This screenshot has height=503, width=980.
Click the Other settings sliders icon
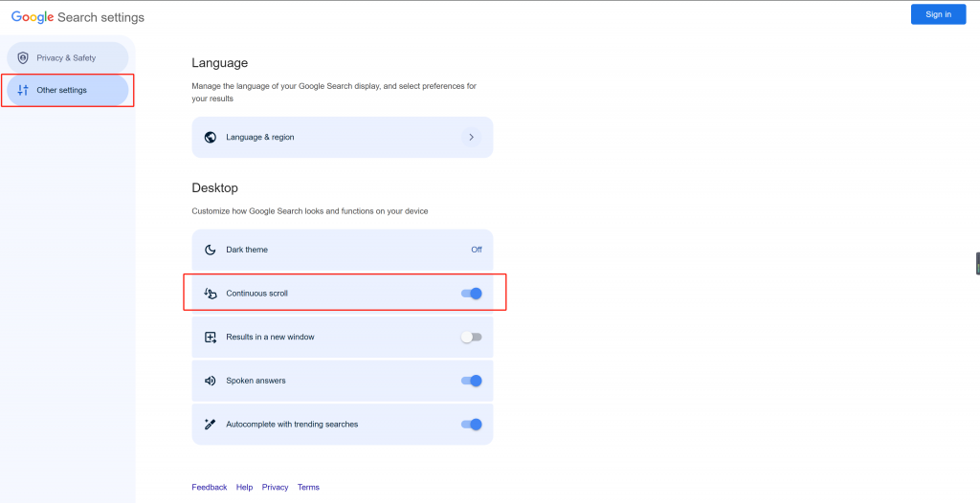pos(23,90)
